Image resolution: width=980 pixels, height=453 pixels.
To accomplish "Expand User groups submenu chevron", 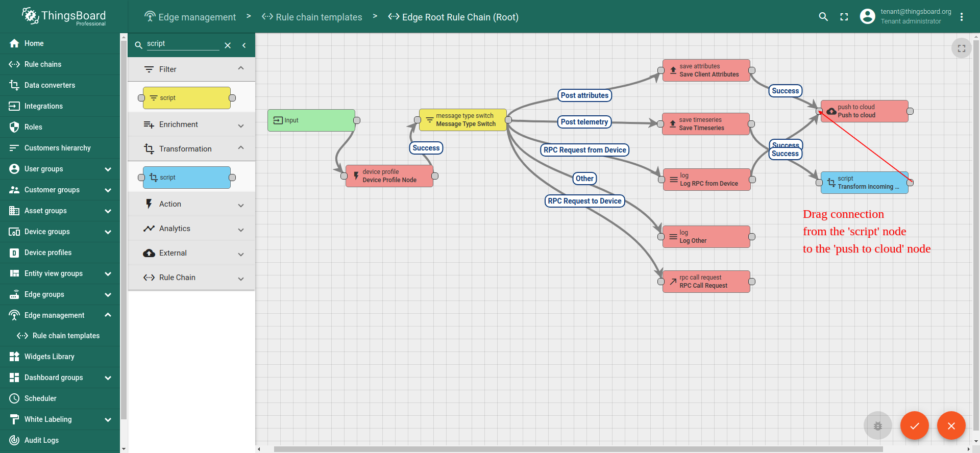I will click(108, 169).
